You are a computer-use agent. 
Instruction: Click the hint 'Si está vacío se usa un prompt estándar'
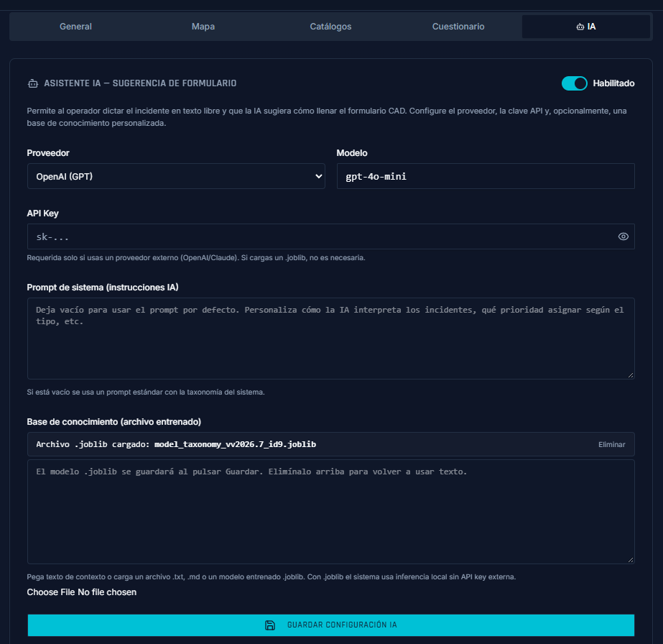(146, 392)
